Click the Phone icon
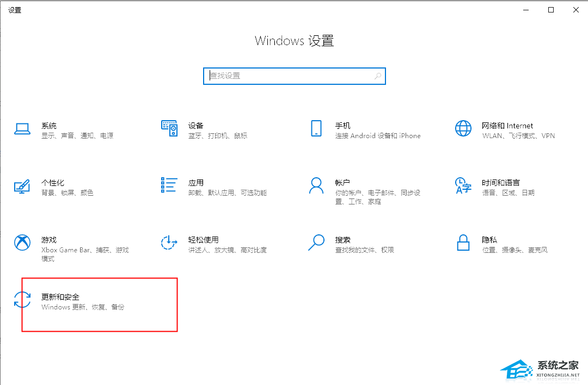 coord(316,129)
